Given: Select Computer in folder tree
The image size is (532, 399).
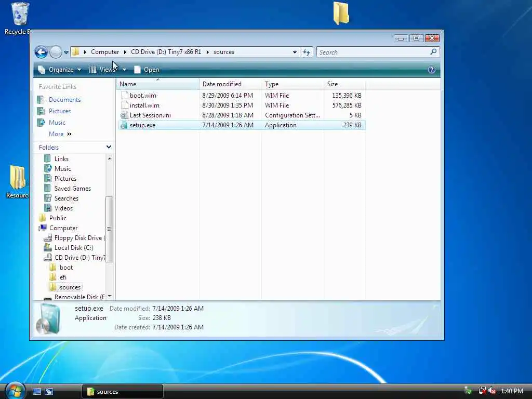Looking at the screenshot, I should coord(63,228).
